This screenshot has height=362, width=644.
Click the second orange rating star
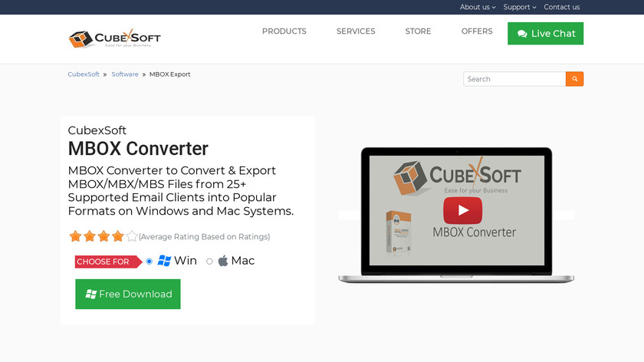(x=90, y=236)
